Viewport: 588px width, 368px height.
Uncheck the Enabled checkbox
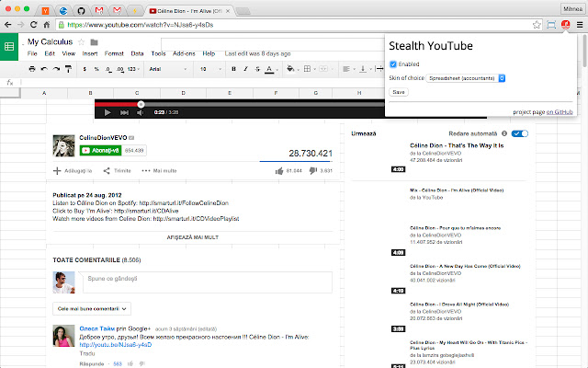point(393,64)
